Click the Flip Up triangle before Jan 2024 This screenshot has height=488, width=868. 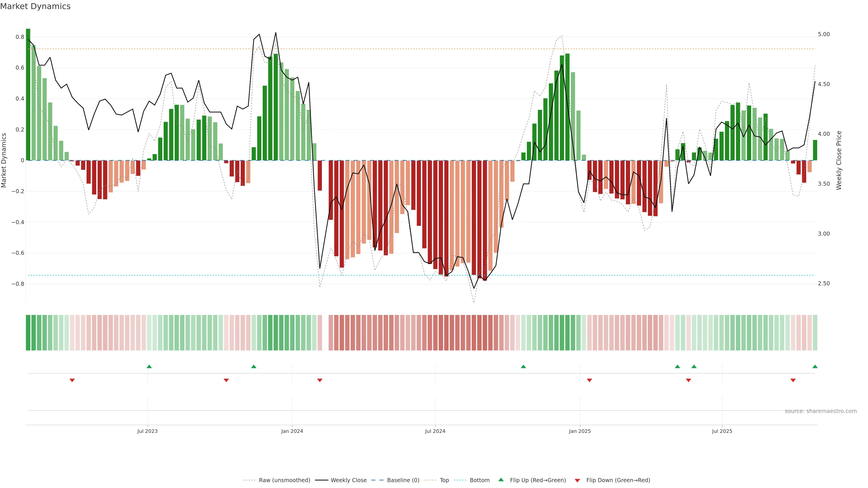tap(254, 366)
